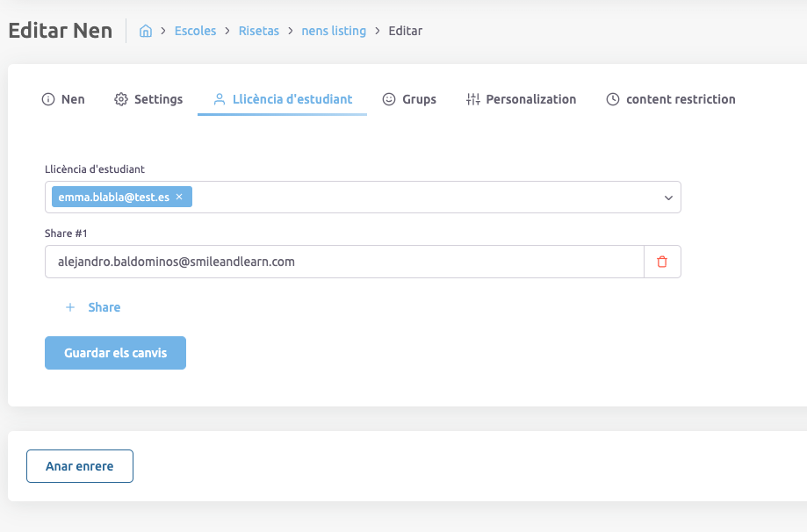Go to the Grups tab with the smiley icon

coord(409,99)
